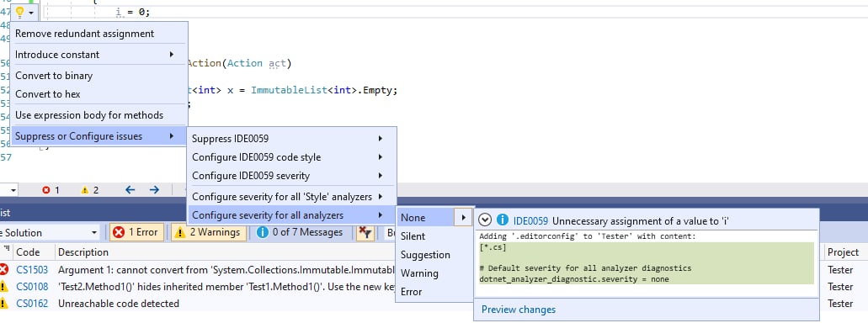Screen dimensions: 868x323
Task: Open the CS0162 error code link
Action: tap(32, 303)
